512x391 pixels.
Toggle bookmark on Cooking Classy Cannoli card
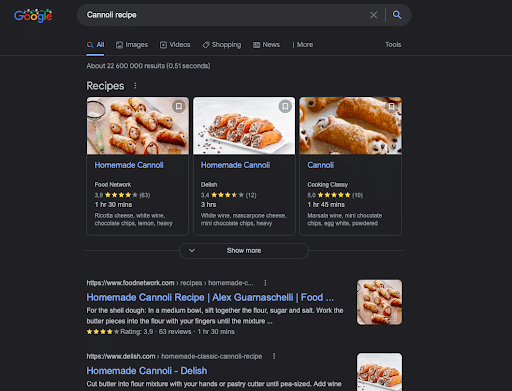point(391,106)
